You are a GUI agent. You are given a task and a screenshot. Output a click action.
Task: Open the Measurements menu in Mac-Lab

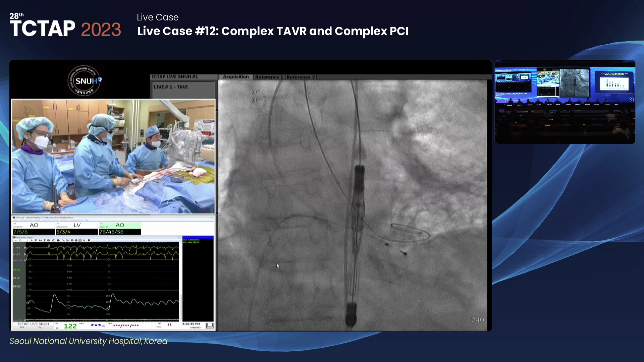click(x=26, y=220)
